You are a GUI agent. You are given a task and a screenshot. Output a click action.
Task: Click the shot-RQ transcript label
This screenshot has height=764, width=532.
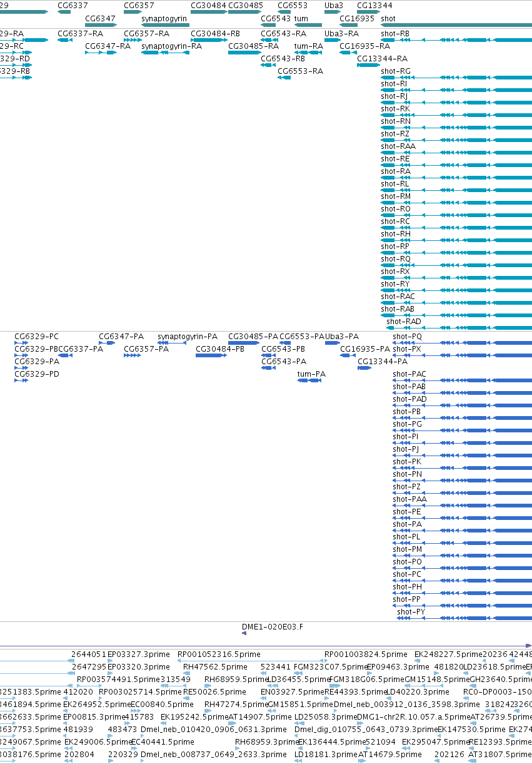click(396, 259)
